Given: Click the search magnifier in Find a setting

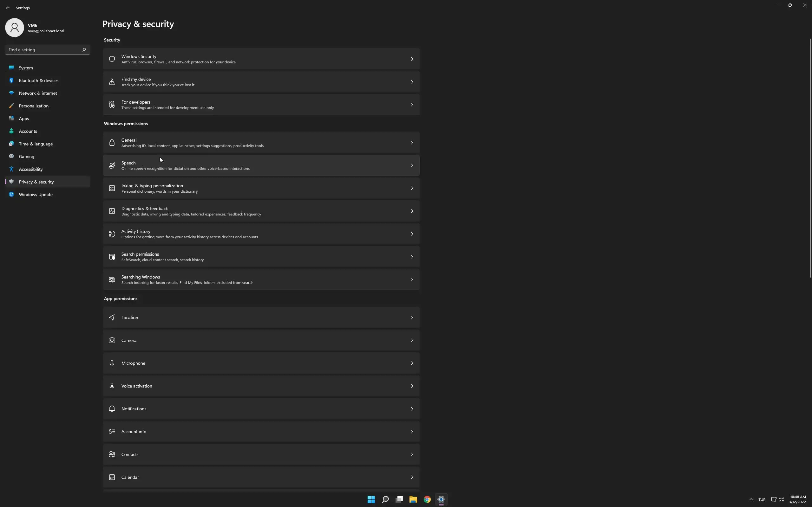Looking at the screenshot, I should pos(84,50).
